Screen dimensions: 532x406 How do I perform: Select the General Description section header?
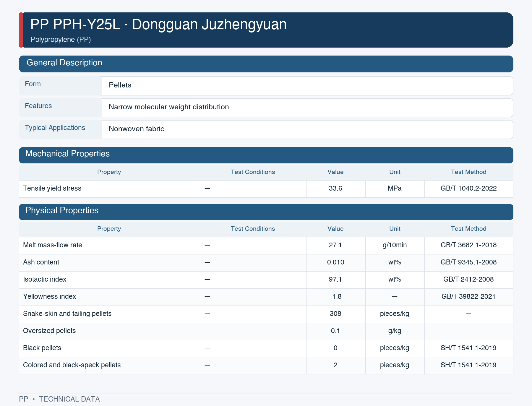(266, 64)
